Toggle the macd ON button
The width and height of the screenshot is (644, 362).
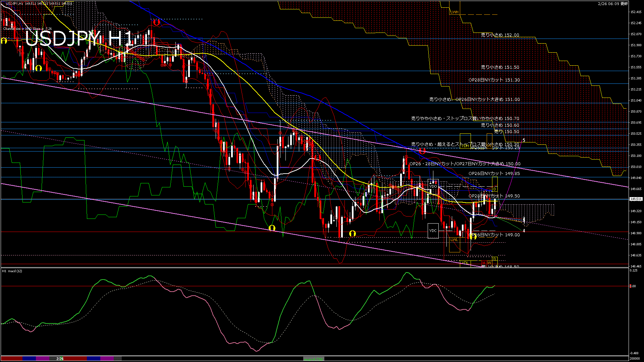314,359
